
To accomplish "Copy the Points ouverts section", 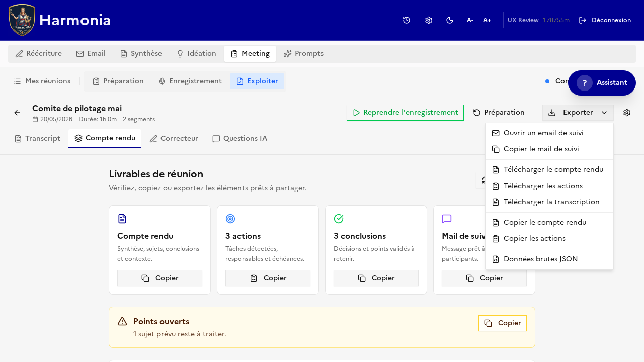I will [x=503, y=323].
